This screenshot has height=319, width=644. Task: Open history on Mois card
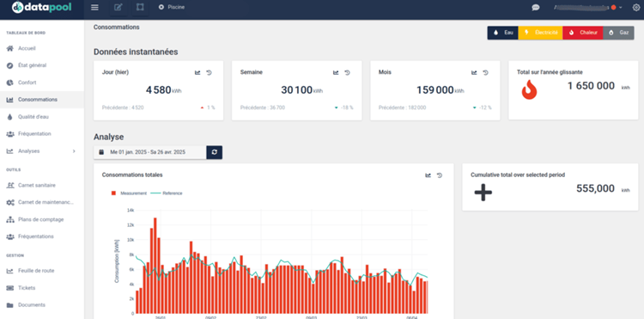click(485, 73)
